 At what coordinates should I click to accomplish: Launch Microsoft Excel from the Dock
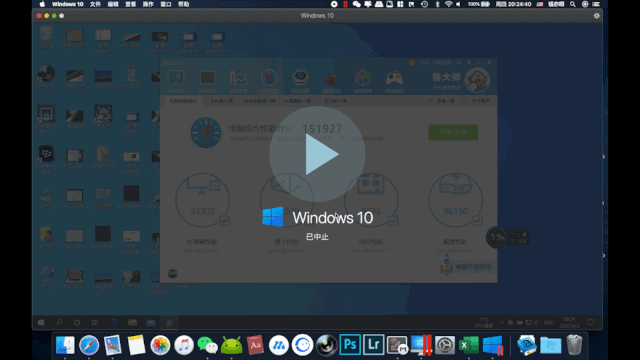pos(469,345)
